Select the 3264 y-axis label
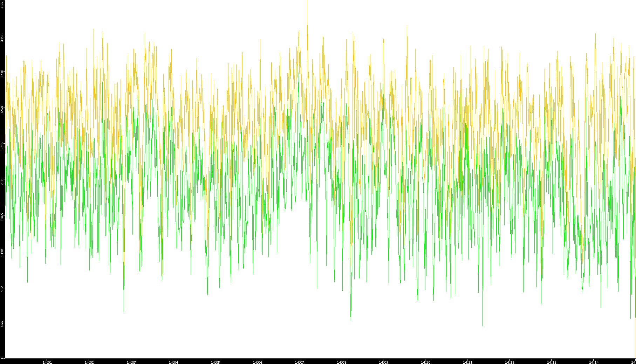 [x=2, y=110]
